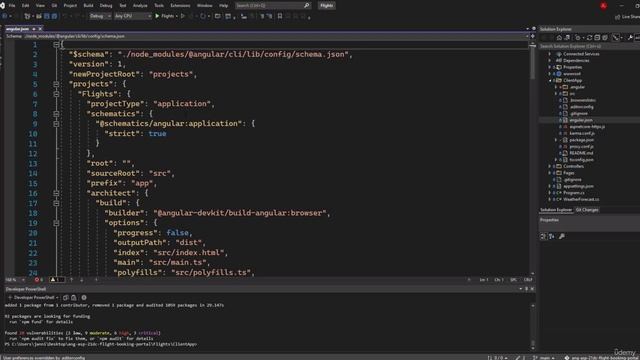640x360 pixels.
Task: Open the Edit menu
Action: click(25, 6)
